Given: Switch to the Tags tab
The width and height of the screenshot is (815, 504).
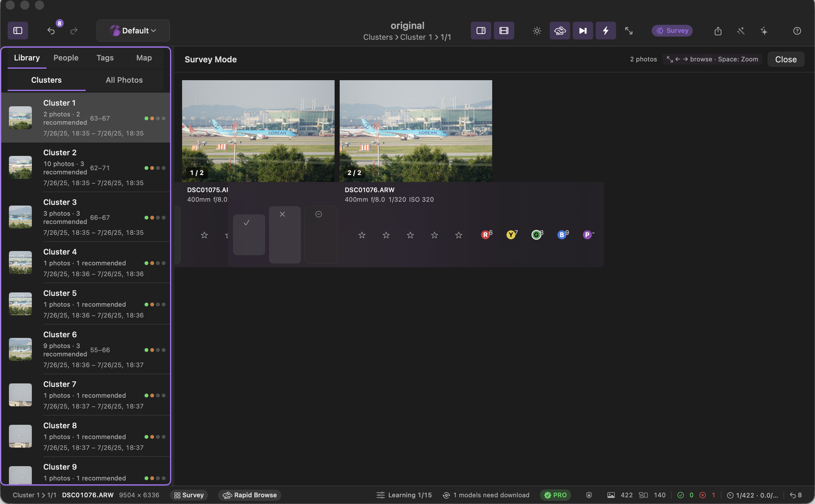Looking at the screenshot, I should coord(105,58).
